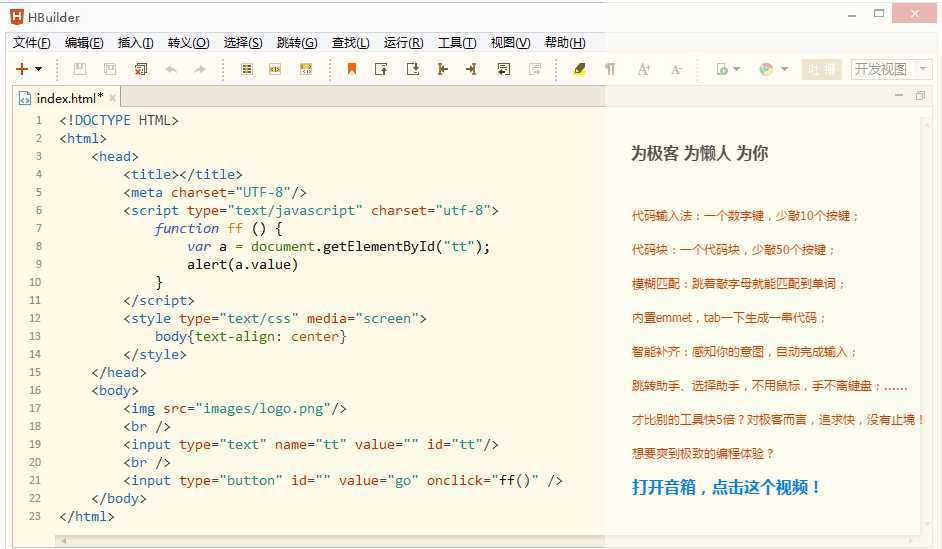Click the Save file toolbar icon

(79, 69)
